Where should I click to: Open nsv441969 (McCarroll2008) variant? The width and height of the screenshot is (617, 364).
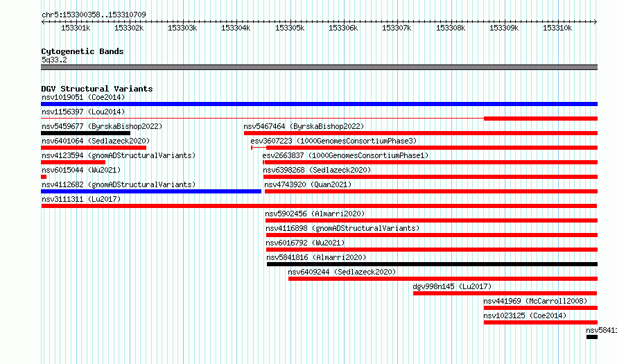(536, 301)
